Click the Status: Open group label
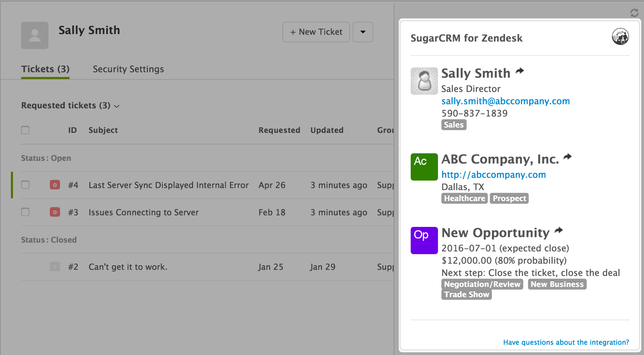644x355 pixels. [46, 158]
